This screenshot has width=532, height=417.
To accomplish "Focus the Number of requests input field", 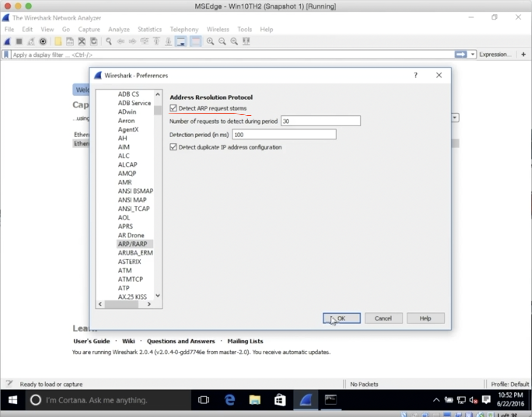I will [321, 121].
